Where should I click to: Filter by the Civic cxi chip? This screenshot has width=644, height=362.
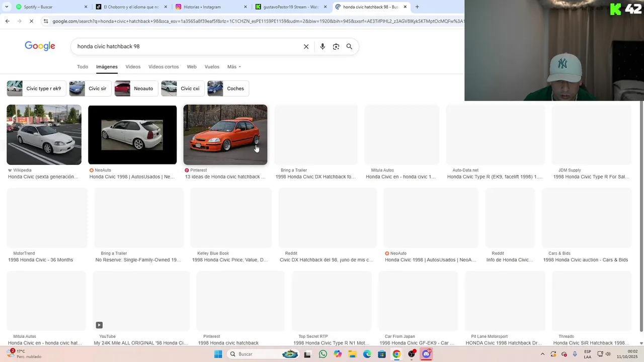pyautogui.click(x=183, y=88)
